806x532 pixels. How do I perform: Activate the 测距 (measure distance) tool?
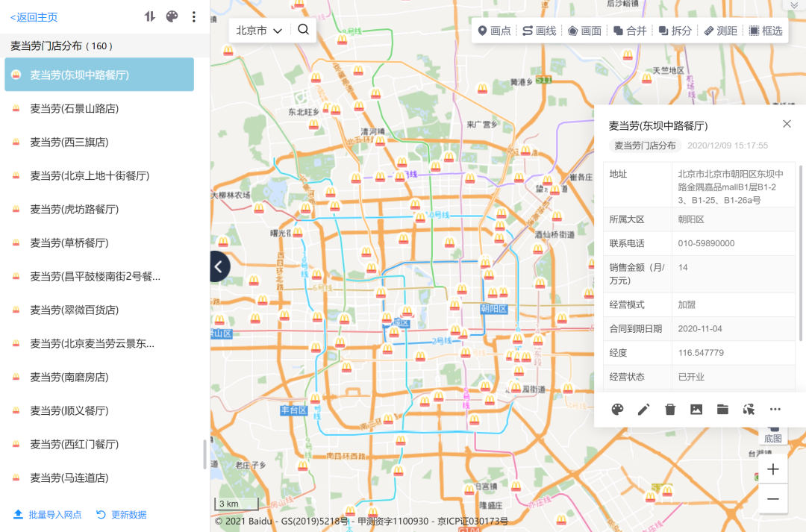719,31
